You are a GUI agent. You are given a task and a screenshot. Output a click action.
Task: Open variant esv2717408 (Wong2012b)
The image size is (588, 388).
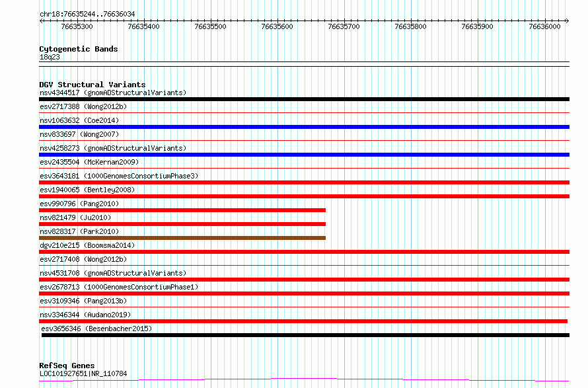click(83, 259)
